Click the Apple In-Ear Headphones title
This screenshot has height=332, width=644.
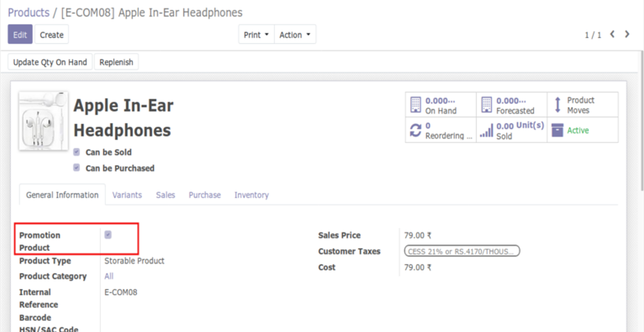[x=124, y=118]
